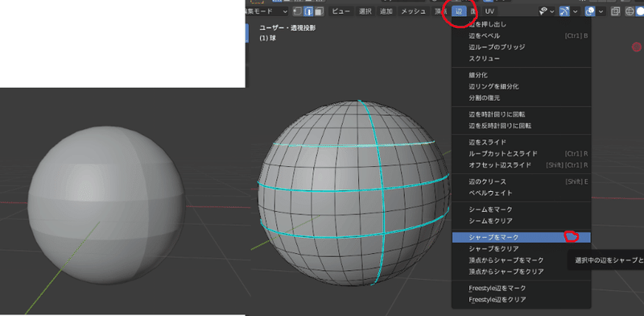The width and height of the screenshot is (644, 316).
Task: Open the ビュー menu
Action: tap(341, 11)
